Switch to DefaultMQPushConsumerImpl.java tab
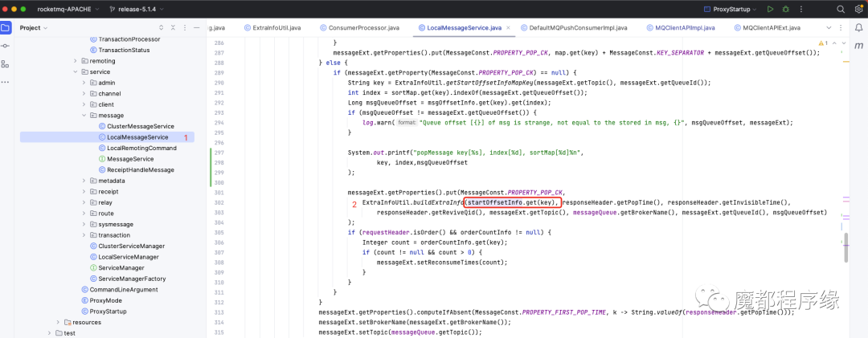 pos(574,27)
